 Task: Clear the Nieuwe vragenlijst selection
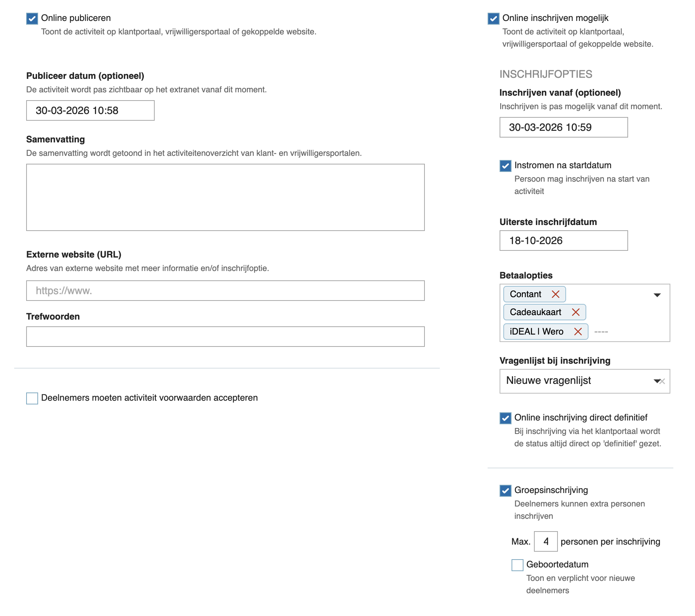point(663,382)
